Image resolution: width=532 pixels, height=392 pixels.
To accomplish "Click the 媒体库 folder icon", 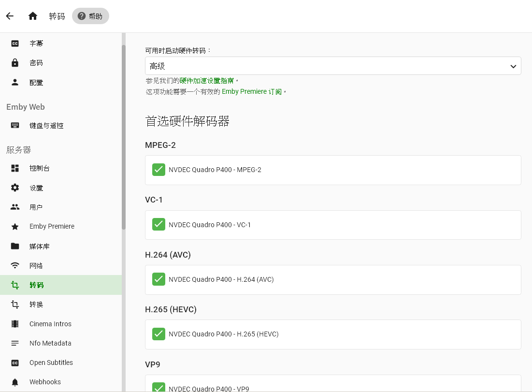I will tap(15, 246).
